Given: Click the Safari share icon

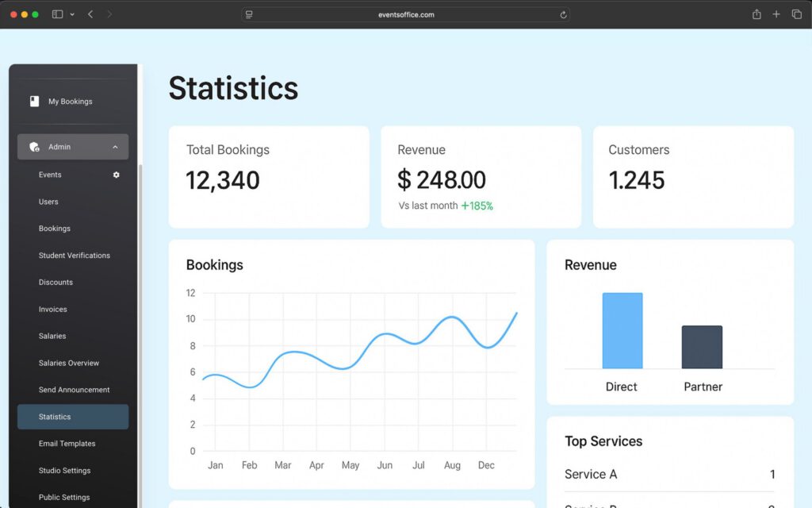Looking at the screenshot, I should pos(758,13).
